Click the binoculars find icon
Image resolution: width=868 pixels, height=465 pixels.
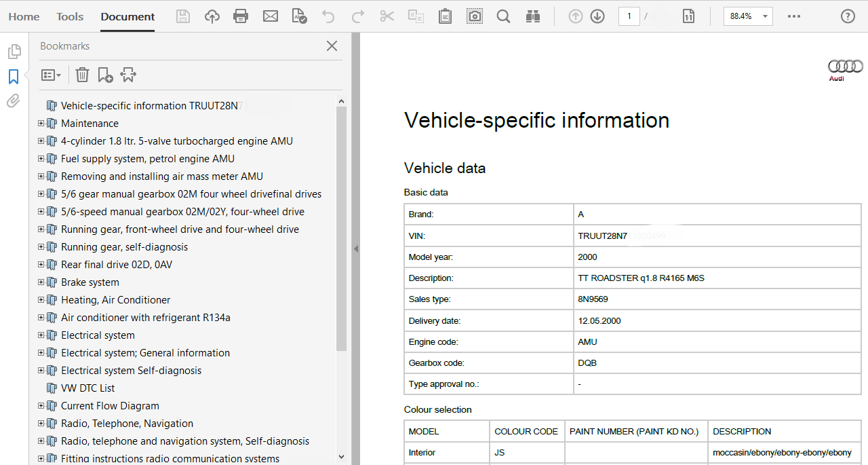pyautogui.click(x=532, y=16)
